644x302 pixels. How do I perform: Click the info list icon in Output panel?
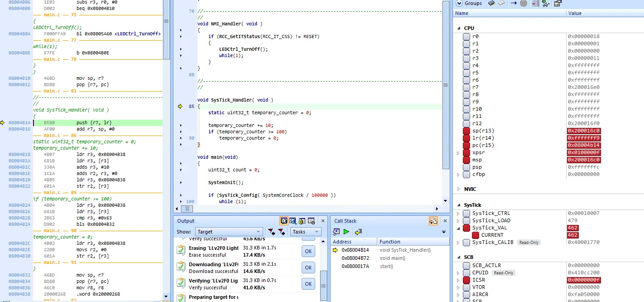[x=312, y=221]
